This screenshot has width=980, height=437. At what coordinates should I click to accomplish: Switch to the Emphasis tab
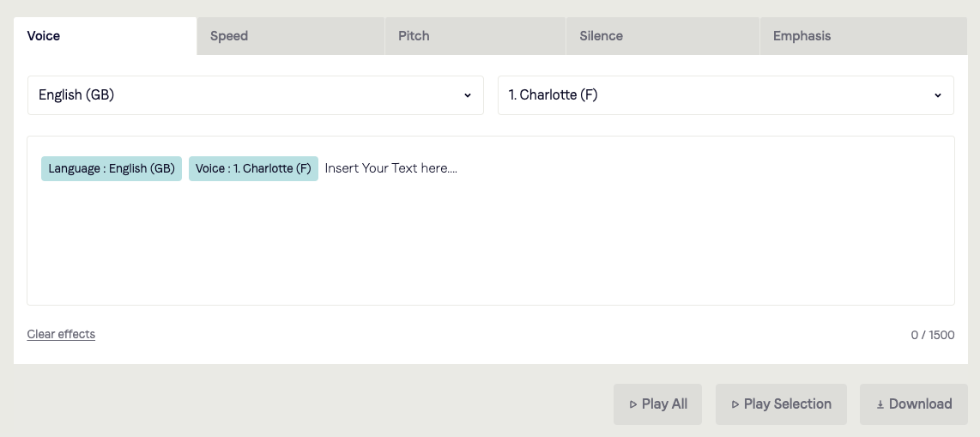coord(864,36)
